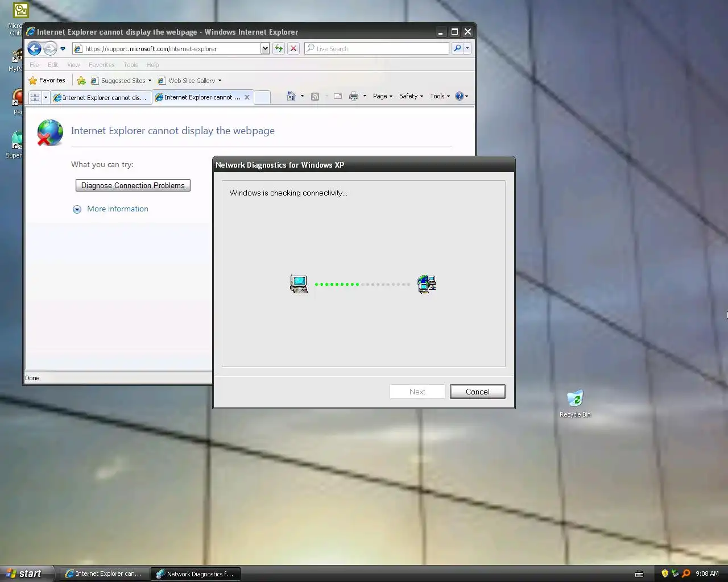Click the Favorites star button
This screenshot has width=728, height=582.
47,81
